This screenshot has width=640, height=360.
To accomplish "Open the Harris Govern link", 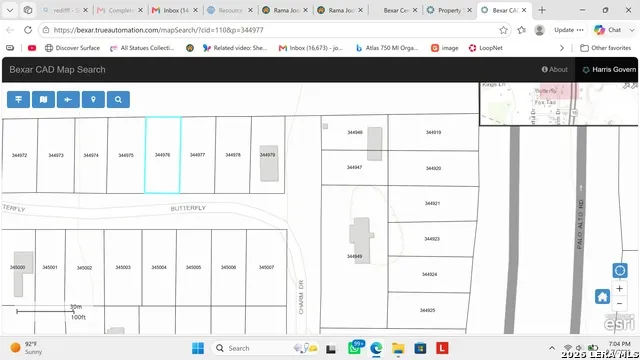I will click(x=609, y=69).
